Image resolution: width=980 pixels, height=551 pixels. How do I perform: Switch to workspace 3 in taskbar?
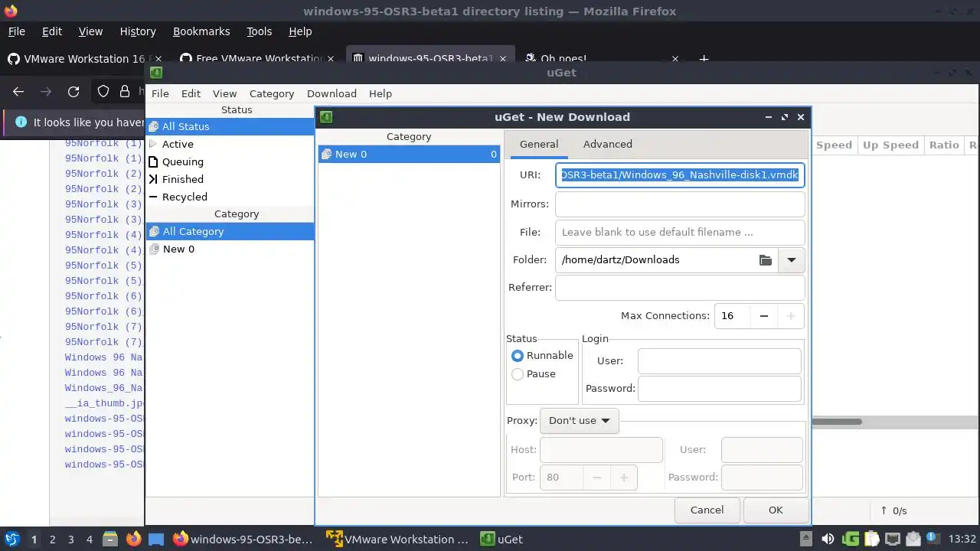click(x=70, y=539)
